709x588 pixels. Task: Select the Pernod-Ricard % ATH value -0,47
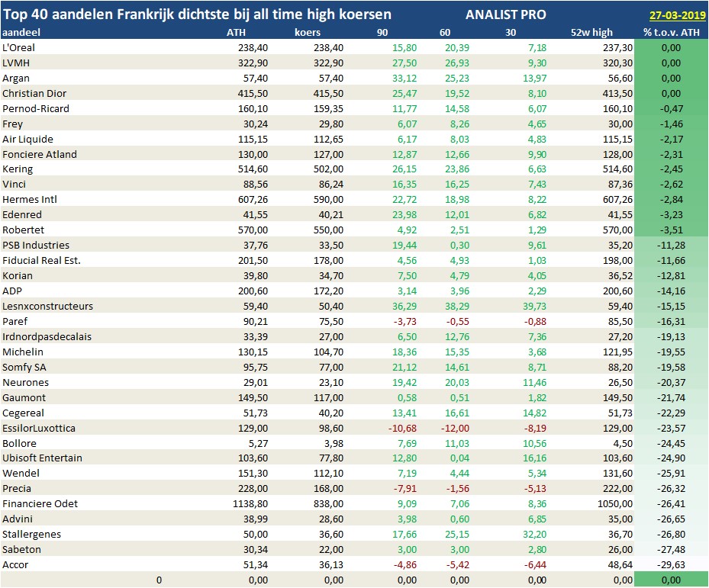click(671, 108)
